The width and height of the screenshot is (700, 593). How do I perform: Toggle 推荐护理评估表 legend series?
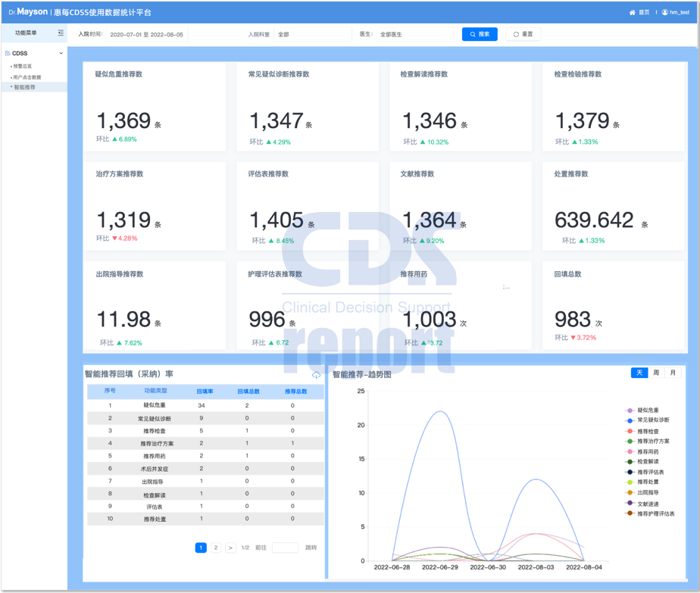(650, 513)
